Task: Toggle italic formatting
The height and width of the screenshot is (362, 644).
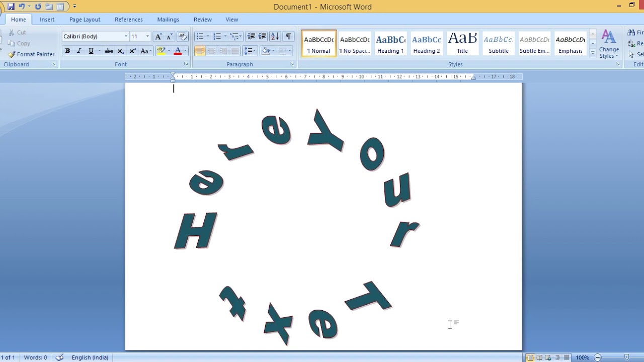Action: pyautogui.click(x=79, y=51)
